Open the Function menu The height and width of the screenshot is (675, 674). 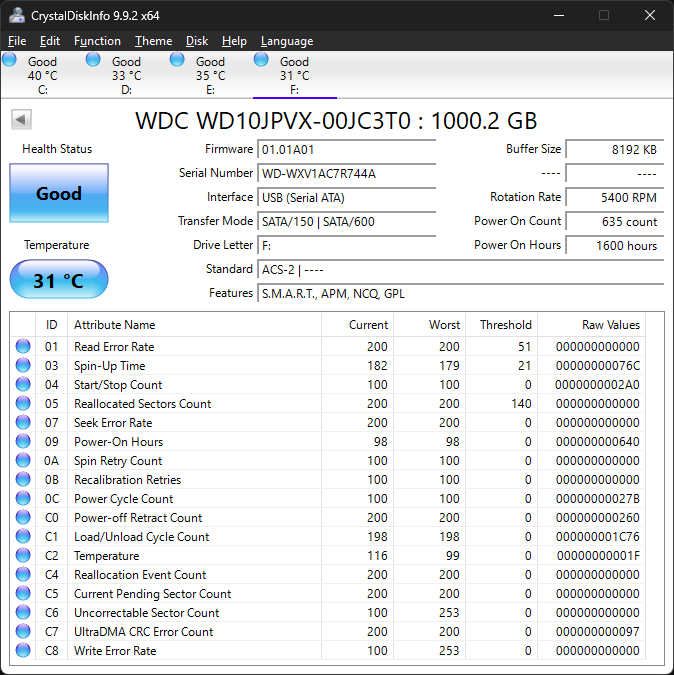tap(97, 41)
